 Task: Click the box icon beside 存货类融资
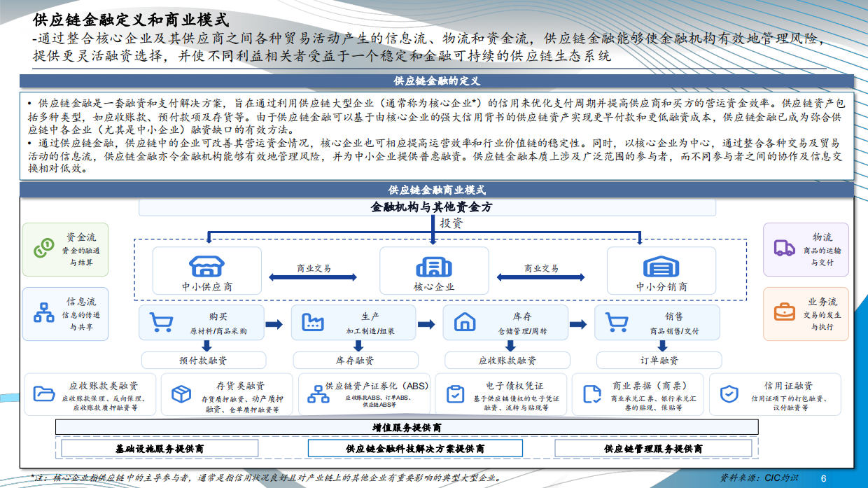click(181, 393)
